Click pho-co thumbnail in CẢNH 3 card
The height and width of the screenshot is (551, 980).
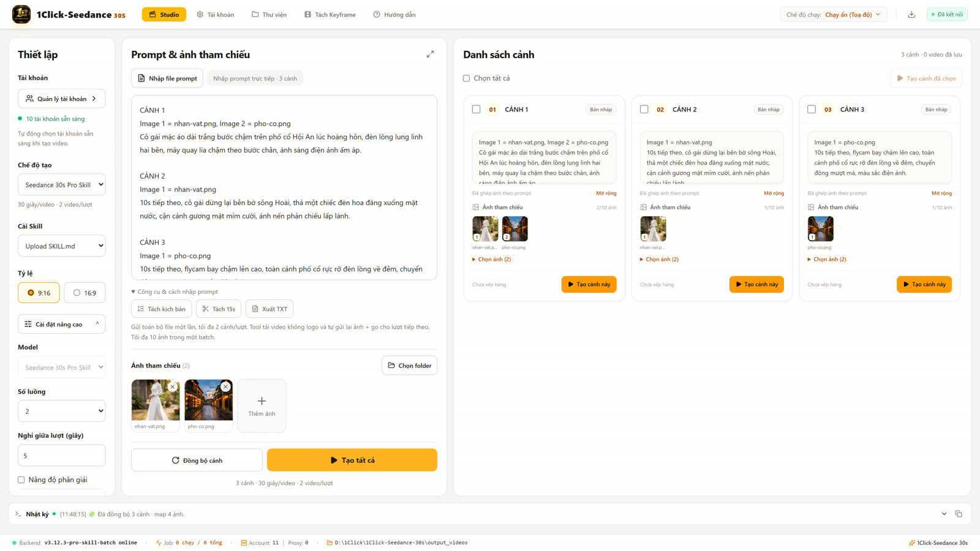(x=821, y=229)
